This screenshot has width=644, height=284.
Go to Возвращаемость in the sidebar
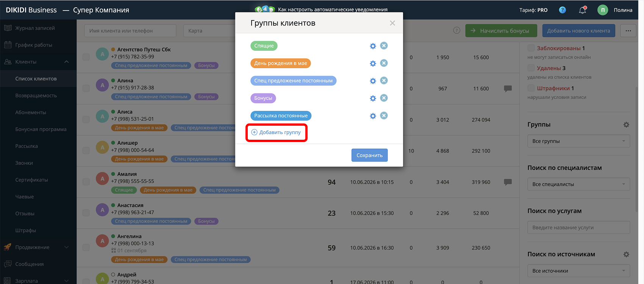[36, 95]
